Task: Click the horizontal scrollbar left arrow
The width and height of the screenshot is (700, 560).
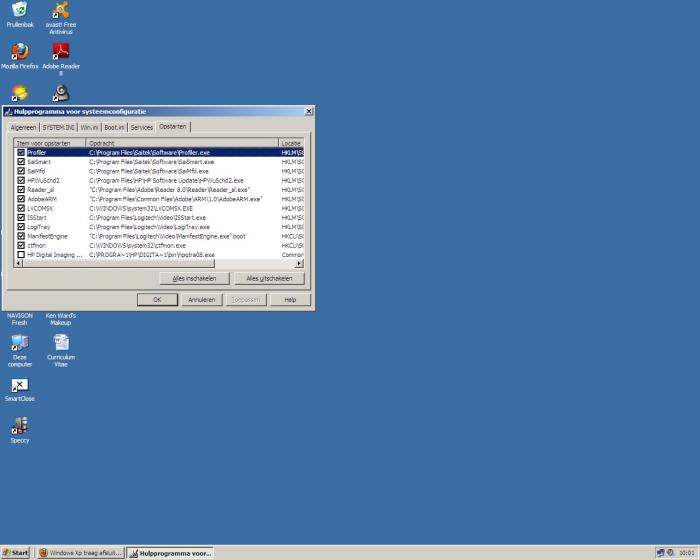Action: coord(18,263)
